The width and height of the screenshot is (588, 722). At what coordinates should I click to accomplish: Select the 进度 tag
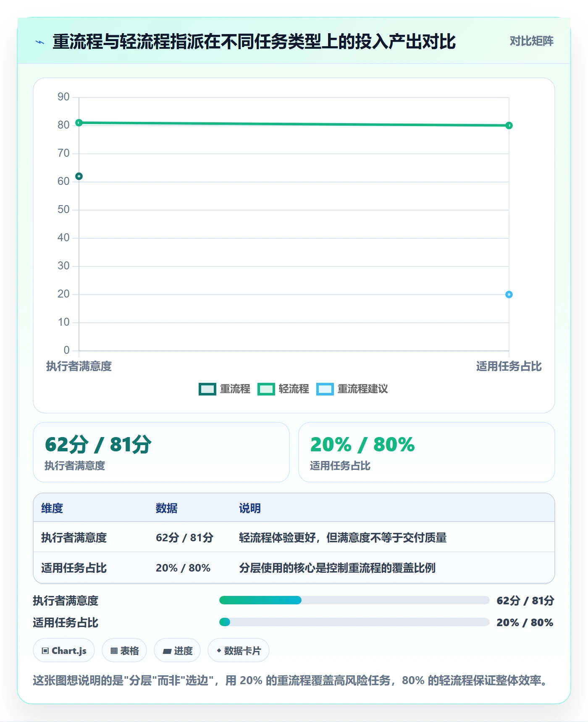[x=177, y=651]
